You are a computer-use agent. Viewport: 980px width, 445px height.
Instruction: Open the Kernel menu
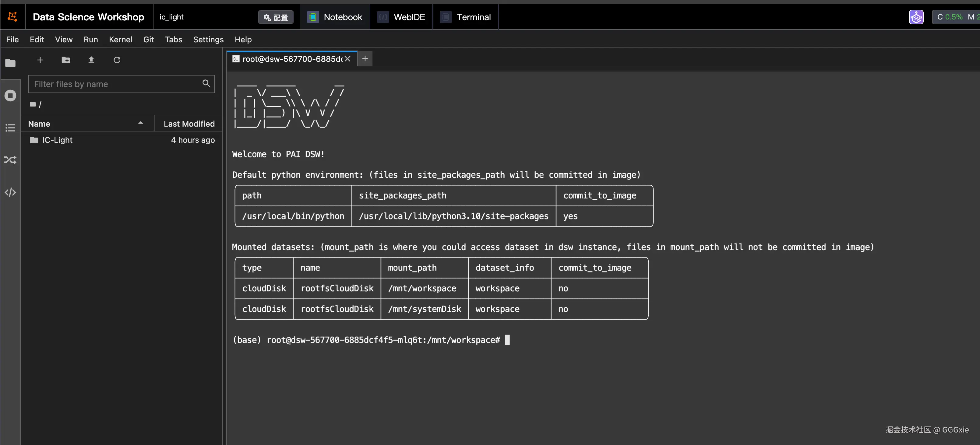click(120, 40)
